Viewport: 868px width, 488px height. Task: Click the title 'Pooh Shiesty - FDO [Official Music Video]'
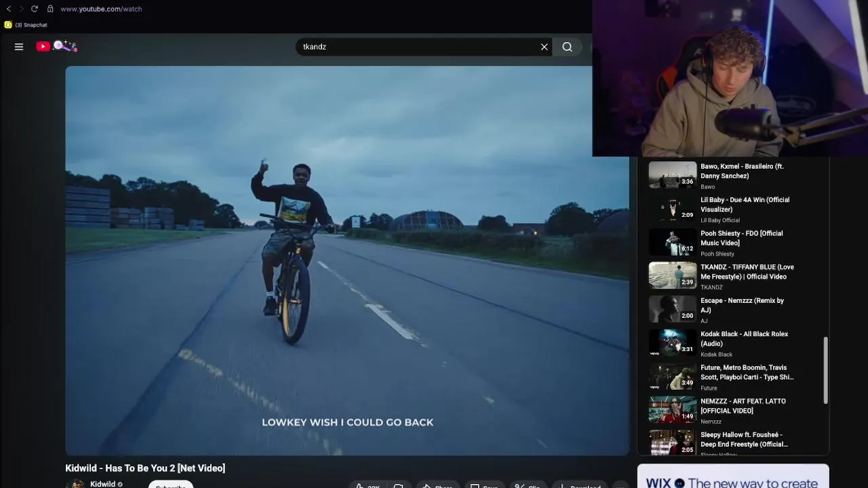click(x=741, y=238)
